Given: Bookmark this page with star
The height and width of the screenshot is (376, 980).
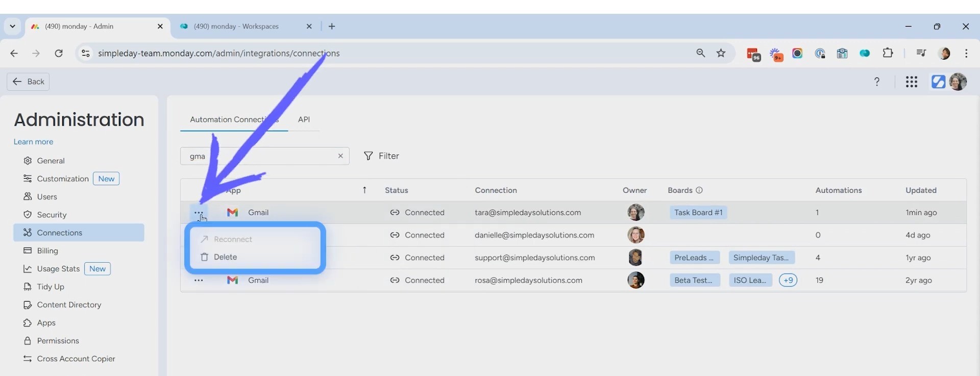Looking at the screenshot, I should click(721, 53).
